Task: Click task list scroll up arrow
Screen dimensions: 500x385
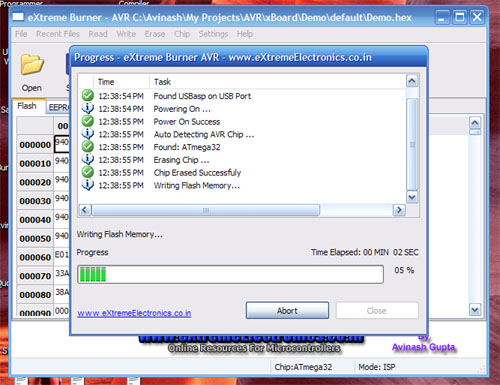Action: (x=412, y=81)
